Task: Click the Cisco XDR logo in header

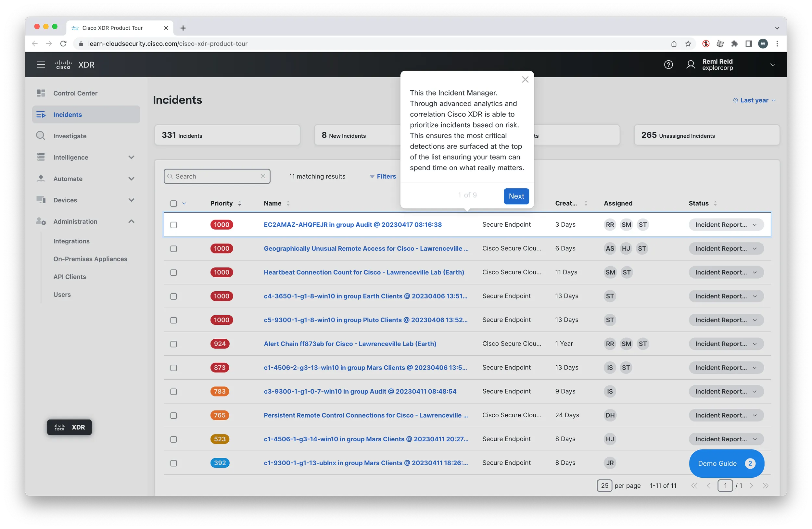Action: (74, 65)
